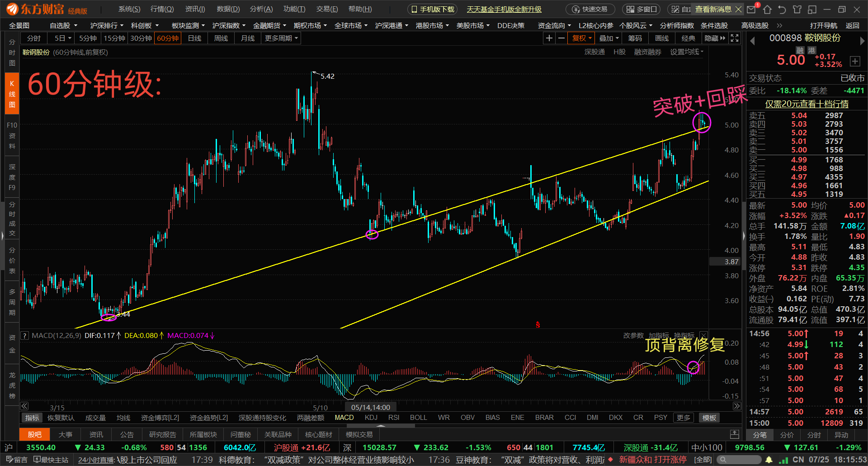The width and height of the screenshot is (868, 466).
Task: Add stock to watchlist plus icon
Action: tap(855, 61)
